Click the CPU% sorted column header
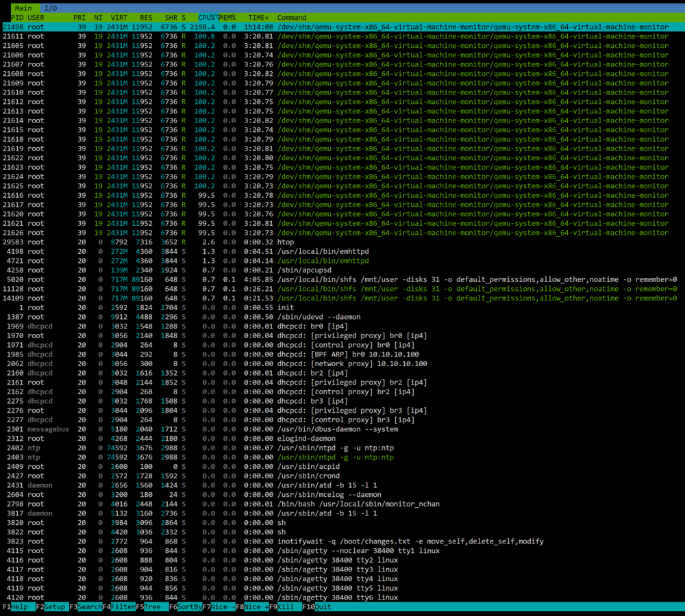685x616 pixels. (208, 18)
